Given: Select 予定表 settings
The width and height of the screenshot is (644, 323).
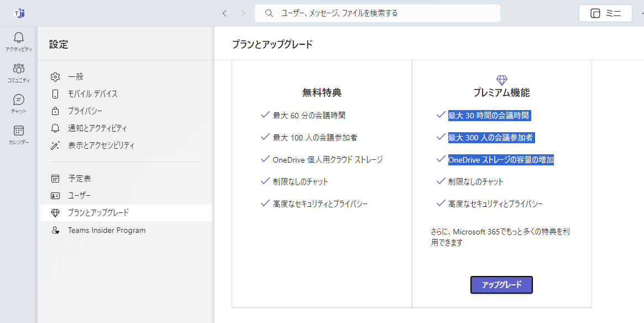Looking at the screenshot, I should 126,178.
